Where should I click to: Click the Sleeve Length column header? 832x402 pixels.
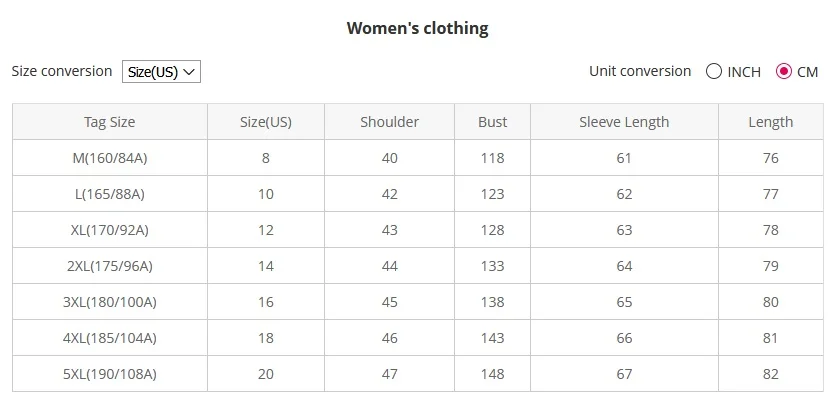tap(625, 122)
